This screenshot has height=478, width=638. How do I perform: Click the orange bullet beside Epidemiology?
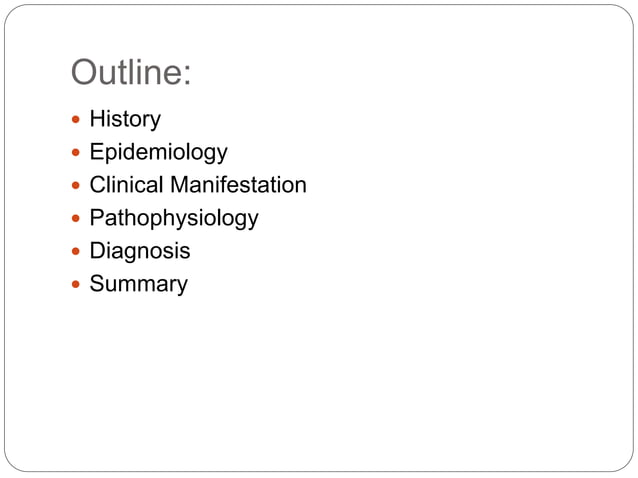[x=76, y=152]
